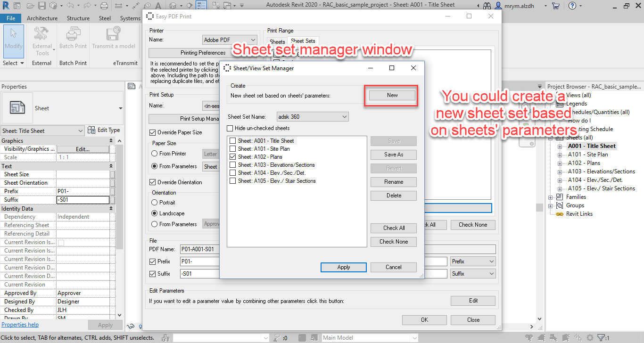The width and height of the screenshot is (644, 343).
Task: Switch to the Steel ribbon tab
Action: coord(105,18)
